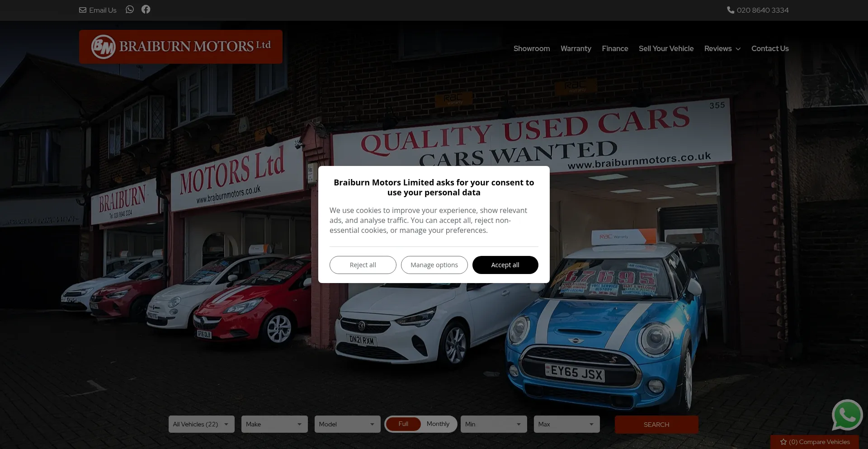Open the Reviews menu item
868x449 pixels.
click(718, 48)
